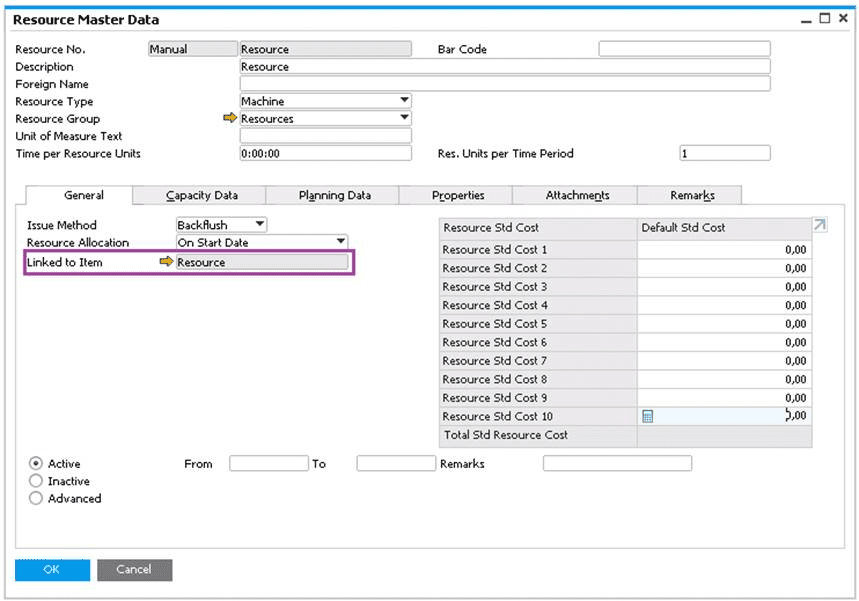The height and width of the screenshot is (601, 859).
Task: Select the Advanced radio button
Action: [x=36, y=498]
